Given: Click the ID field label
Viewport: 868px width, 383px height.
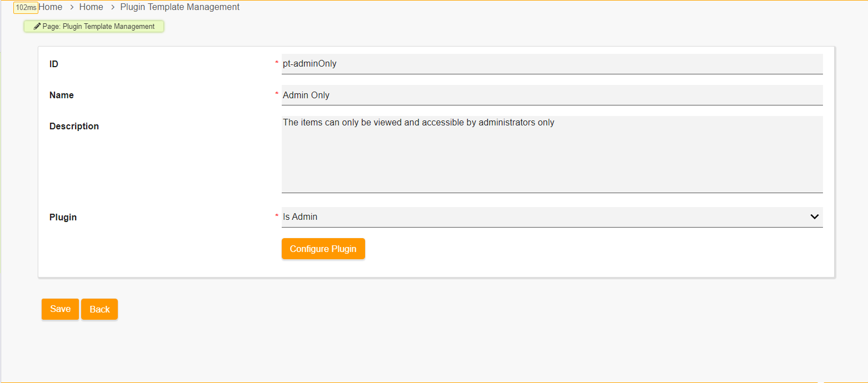Looking at the screenshot, I should [54, 64].
